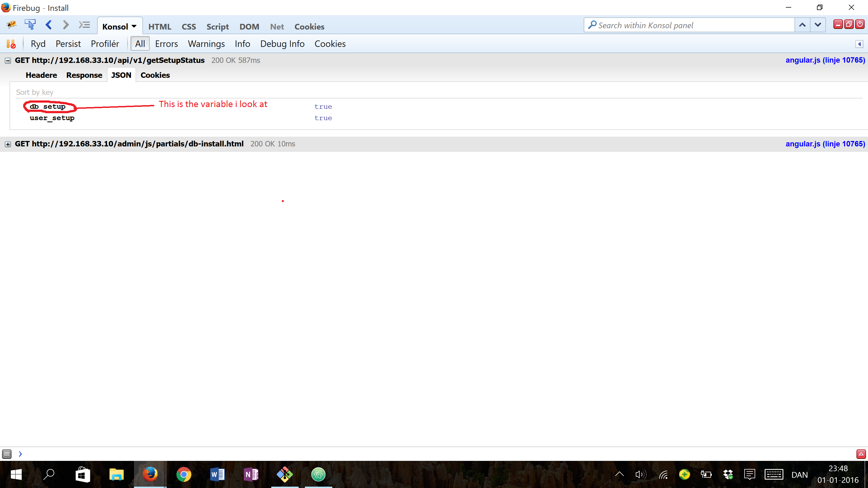The width and height of the screenshot is (868, 488).
Task: Open the Konsol panel dropdown arrow
Action: pyautogui.click(x=134, y=26)
